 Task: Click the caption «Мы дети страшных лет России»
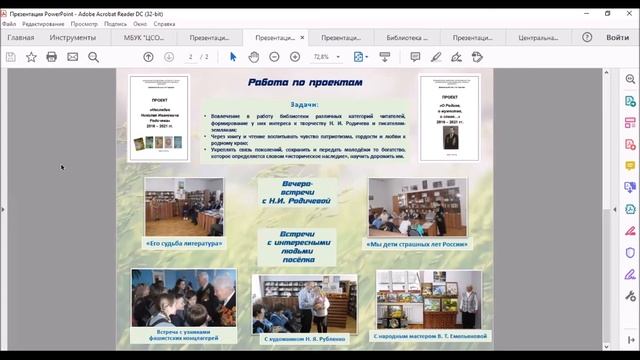[417, 244]
